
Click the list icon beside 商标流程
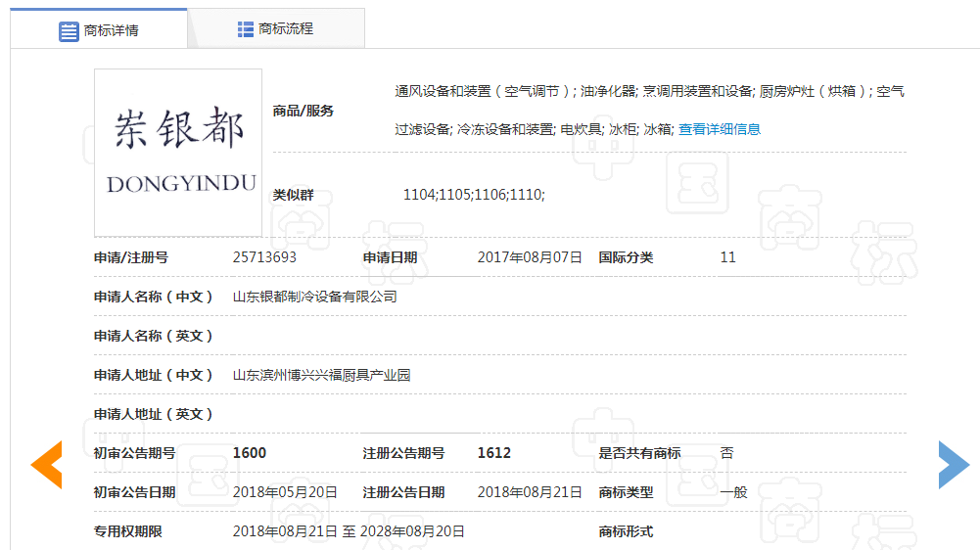click(246, 29)
